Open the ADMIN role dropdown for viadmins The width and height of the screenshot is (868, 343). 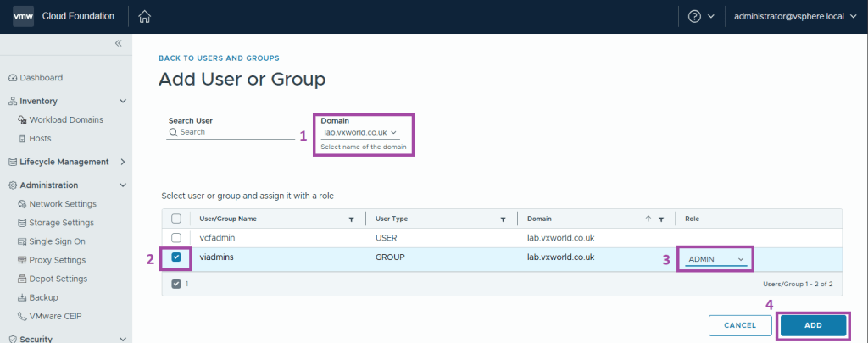point(716,259)
